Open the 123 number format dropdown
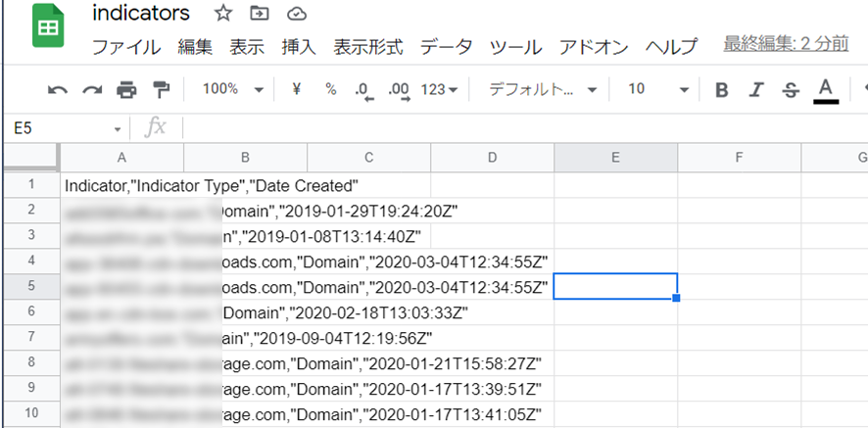 [x=439, y=89]
